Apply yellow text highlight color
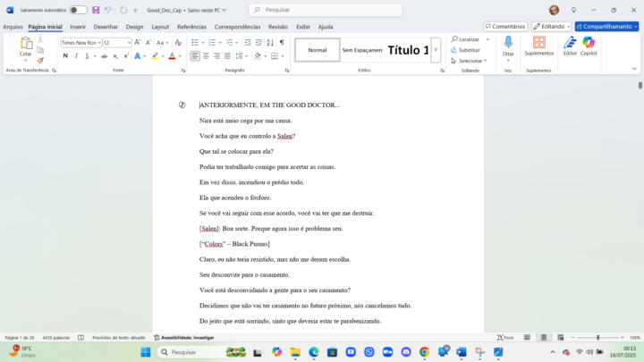The image size is (644, 362). (x=155, y=55)
